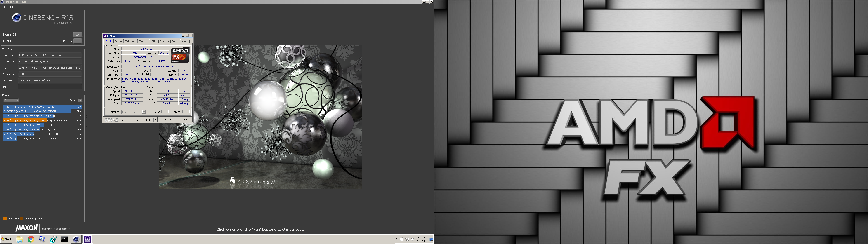Select the CPU tab in CPU-Z

tap(108, 41)
